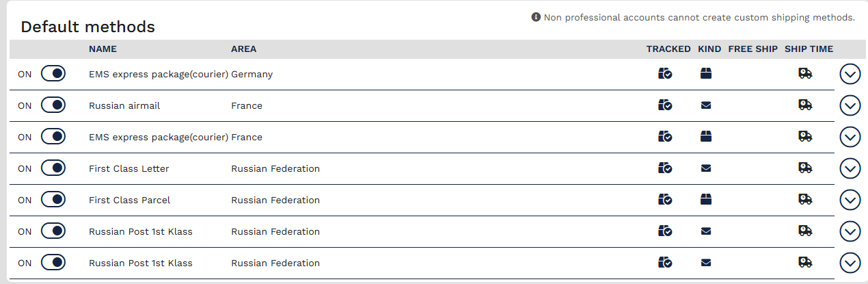Click the First Class Parcel method name

pyautogui.click(x=130, y=200)
